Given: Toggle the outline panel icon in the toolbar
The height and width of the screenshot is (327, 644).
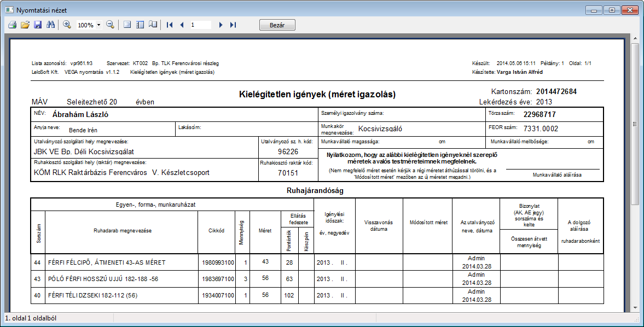Looking at the screenshot, I should pyautogui.click(x=140, y=25).
